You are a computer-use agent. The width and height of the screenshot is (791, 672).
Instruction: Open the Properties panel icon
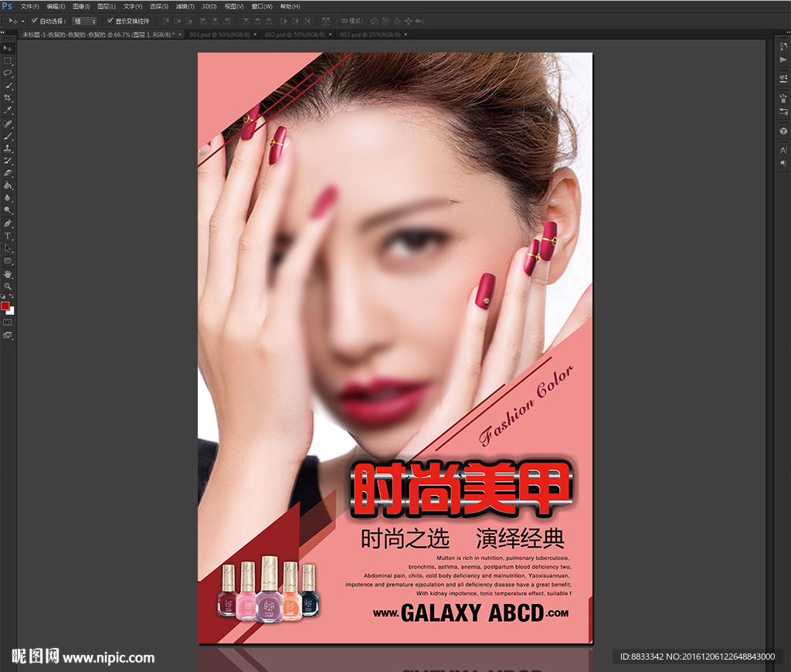tap(783, 79)
